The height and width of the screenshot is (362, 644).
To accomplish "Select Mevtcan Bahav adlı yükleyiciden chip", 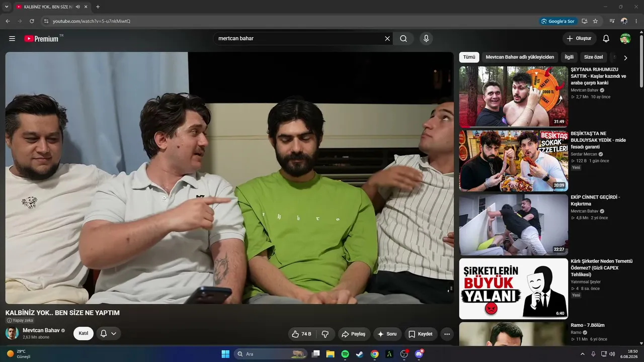I will (520, 57).
